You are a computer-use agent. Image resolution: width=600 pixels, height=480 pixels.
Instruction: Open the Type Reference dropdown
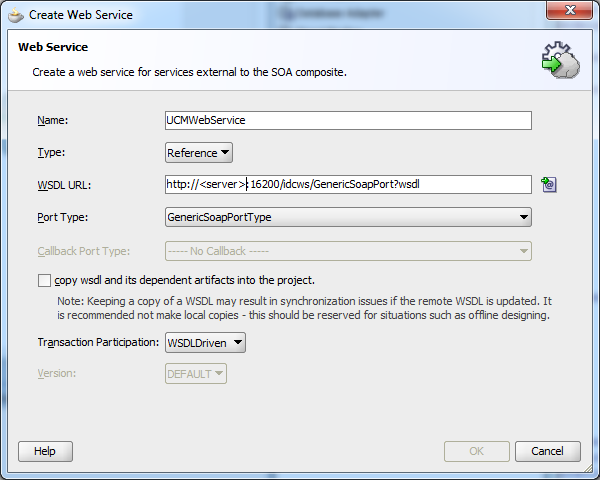coord(199,153)
